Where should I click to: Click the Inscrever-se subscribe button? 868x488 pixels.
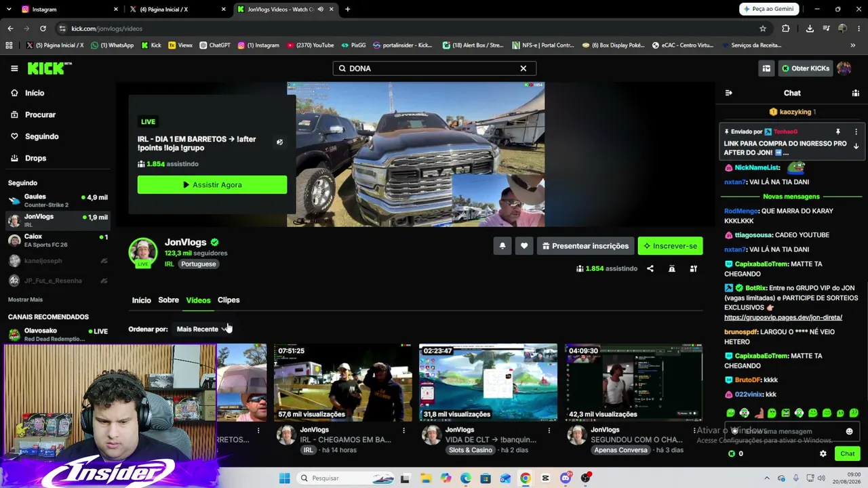(670, 246)
